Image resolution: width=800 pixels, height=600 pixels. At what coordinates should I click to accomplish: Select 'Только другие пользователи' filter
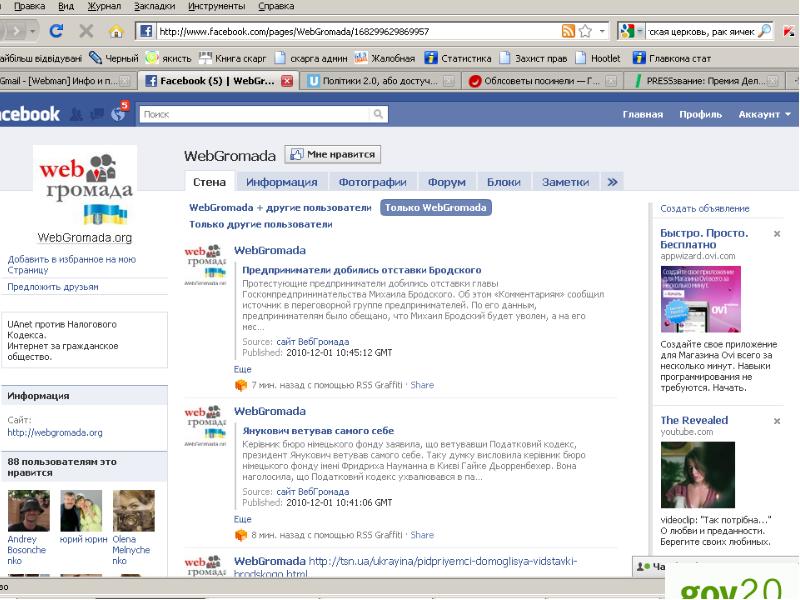(260, 225)
